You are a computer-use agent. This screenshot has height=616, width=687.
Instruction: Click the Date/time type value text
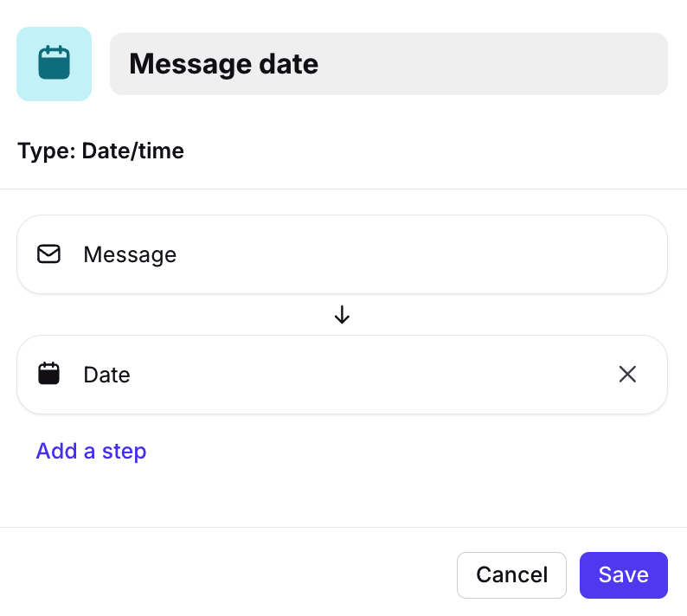click(x=132, y=151)
